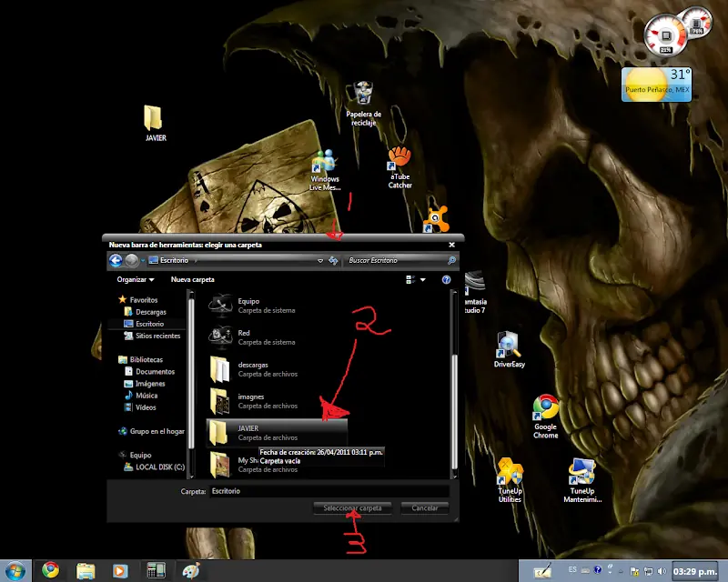728x582 pixels.
Task: Launch aTube Catcher shortcut
Action: click(x=399, y=167)
